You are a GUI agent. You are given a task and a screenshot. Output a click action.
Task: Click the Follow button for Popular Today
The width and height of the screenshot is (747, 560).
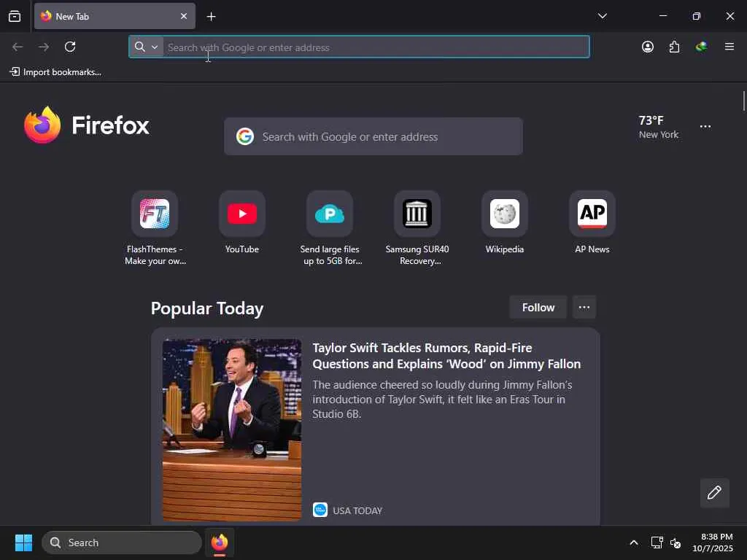click(538, 308)
